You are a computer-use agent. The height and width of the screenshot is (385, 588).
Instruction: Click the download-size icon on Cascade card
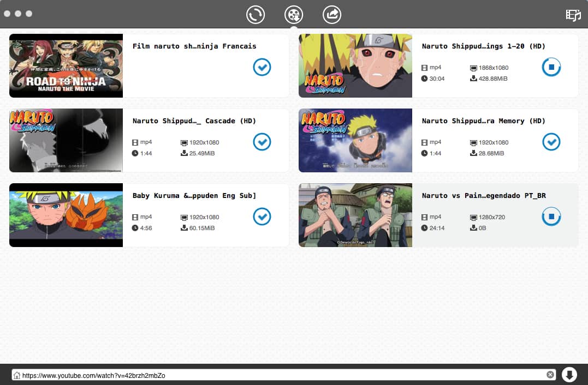pyautogui.click(x=184, y=153)
